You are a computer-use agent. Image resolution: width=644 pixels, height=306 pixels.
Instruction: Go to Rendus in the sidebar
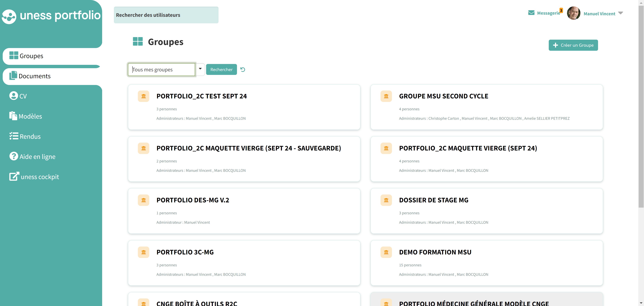click(30, 137)
